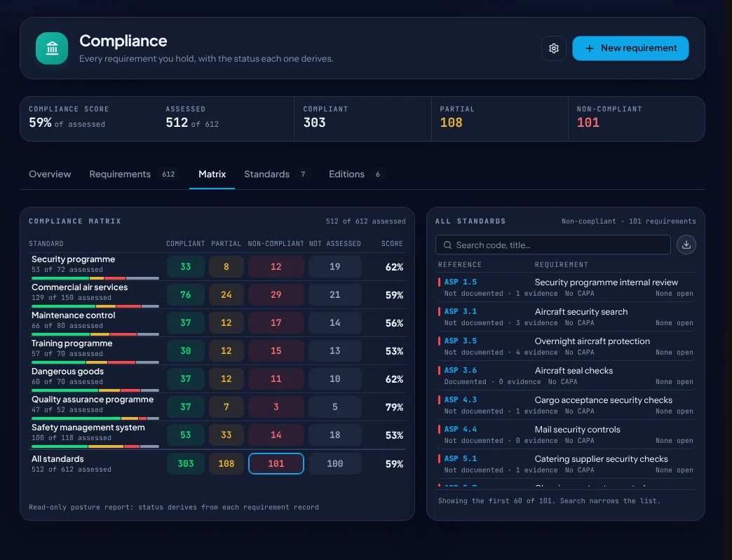Select Training programme not assessed cell 13
The height and width of the screenshot is (560, 732).
334,350
